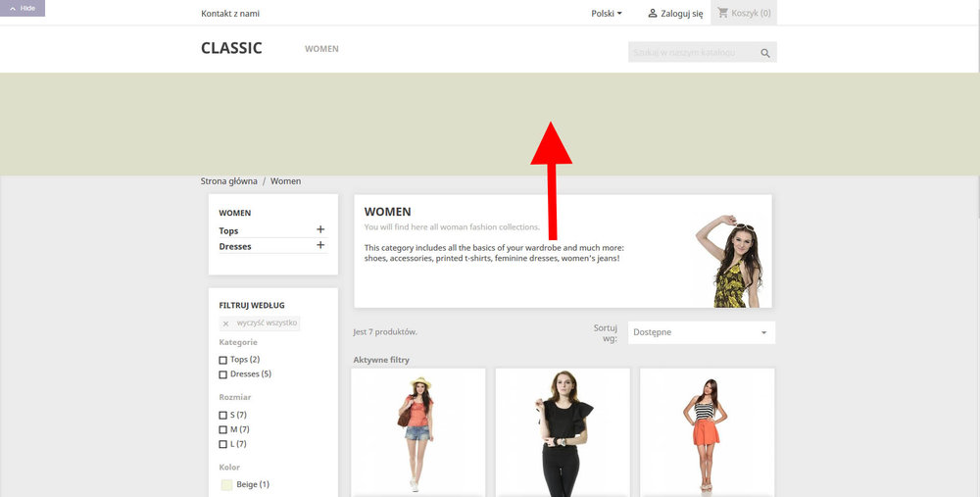Open the Polski language dropdown
This screenshot has height=497, width=980.
tap(607, 13)
